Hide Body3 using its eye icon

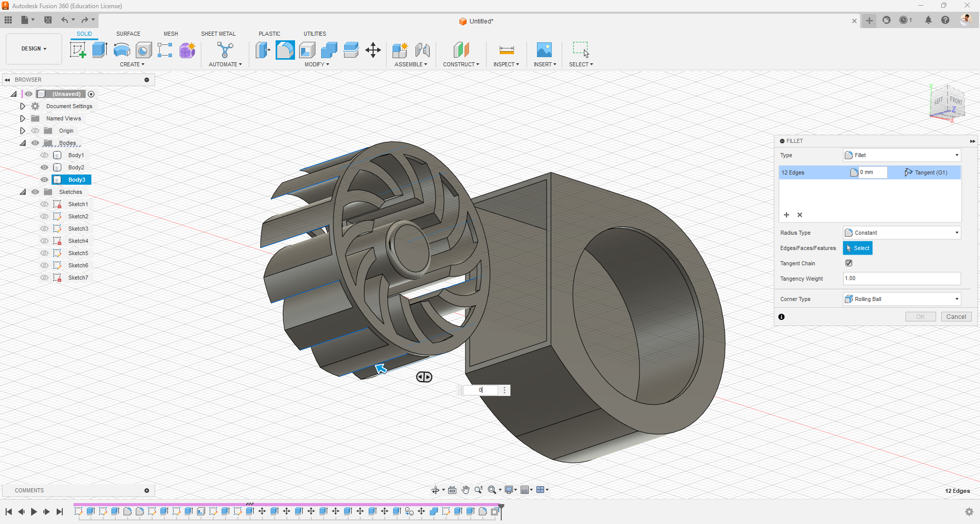pyautogui.click(x=44, y=180)
